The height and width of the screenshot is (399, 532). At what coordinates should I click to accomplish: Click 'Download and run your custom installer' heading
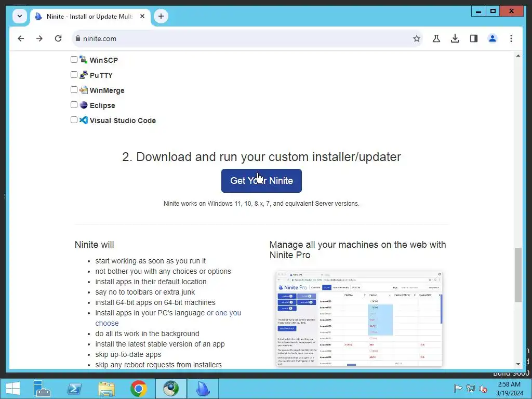(261, 157)
